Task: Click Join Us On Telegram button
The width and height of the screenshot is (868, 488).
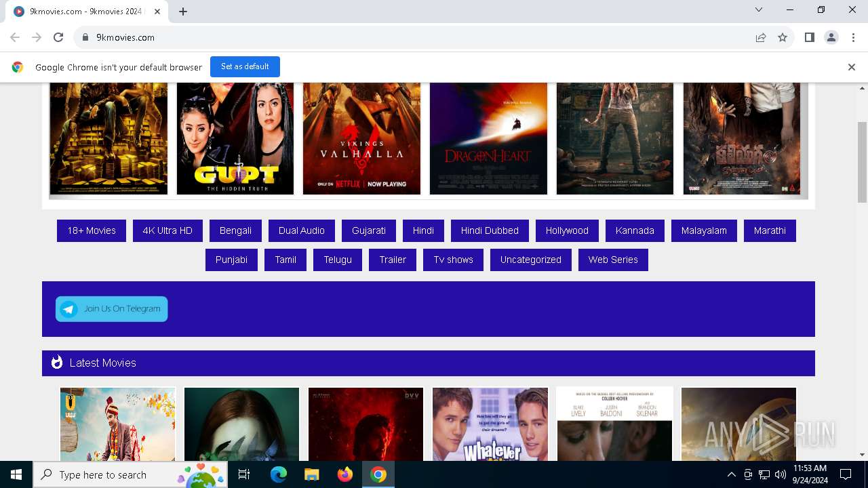Action: (112, 309)
